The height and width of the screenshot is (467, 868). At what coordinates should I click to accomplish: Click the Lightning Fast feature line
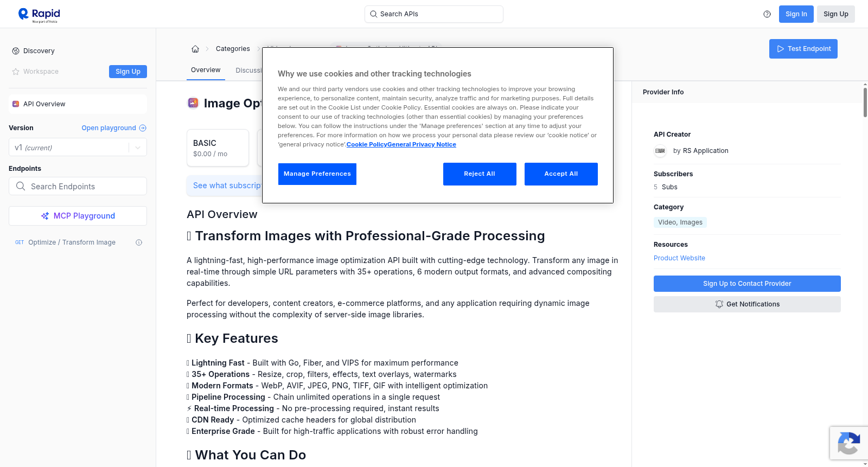click(x=322, y=363)
